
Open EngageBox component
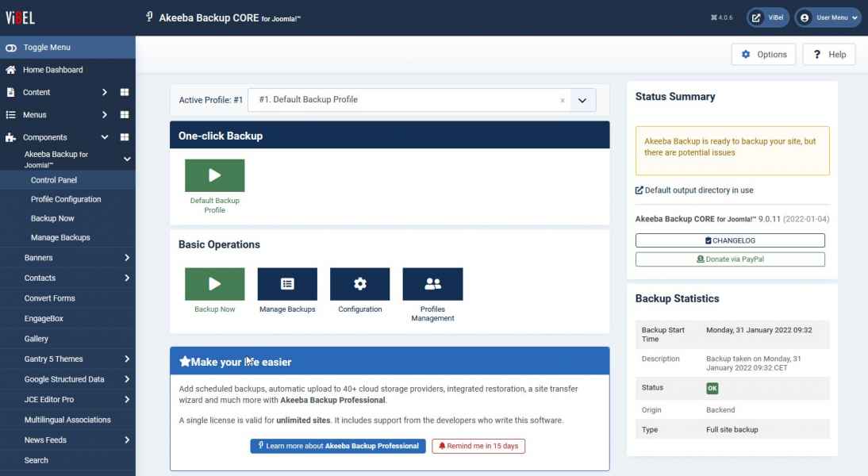[44, 318]
